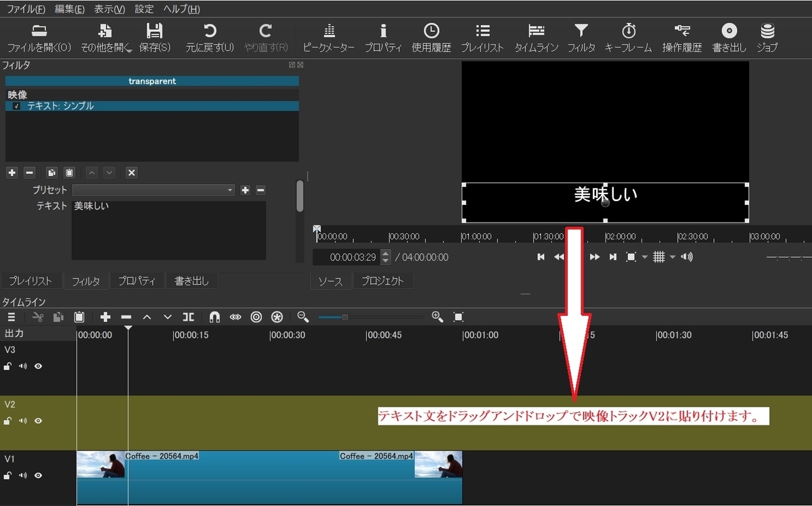Toggle ripple mode target icon
Image resolution: width=812 pixels, height=506 pixels.
coord(256,317)
